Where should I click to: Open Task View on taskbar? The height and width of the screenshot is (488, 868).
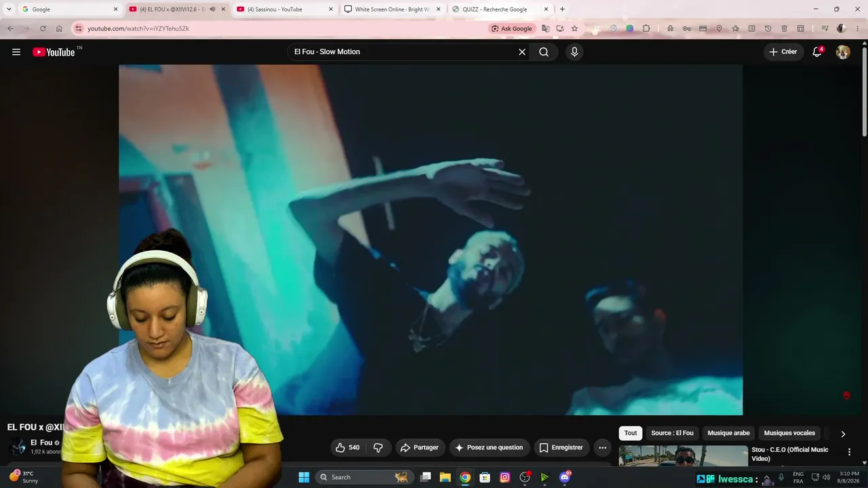tap(425, 477)
